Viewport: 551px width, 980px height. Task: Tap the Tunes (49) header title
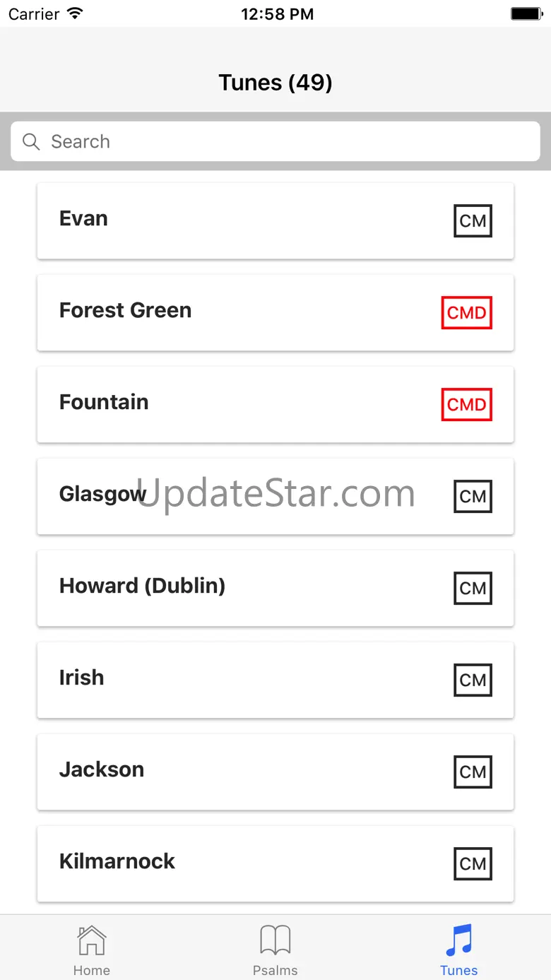[x=275, y=83]
